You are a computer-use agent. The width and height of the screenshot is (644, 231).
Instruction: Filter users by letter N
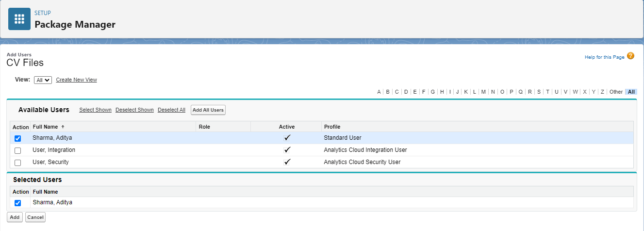click(x=493, y=92)
